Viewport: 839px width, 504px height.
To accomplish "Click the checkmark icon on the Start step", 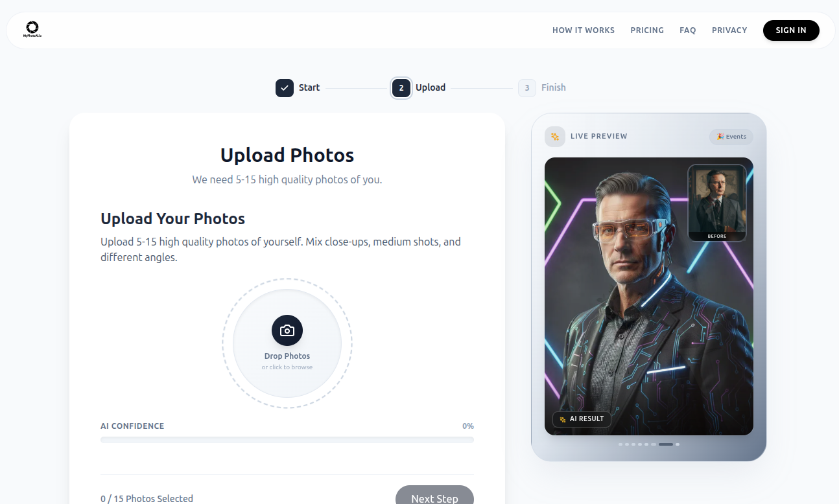I will point(284,87).
